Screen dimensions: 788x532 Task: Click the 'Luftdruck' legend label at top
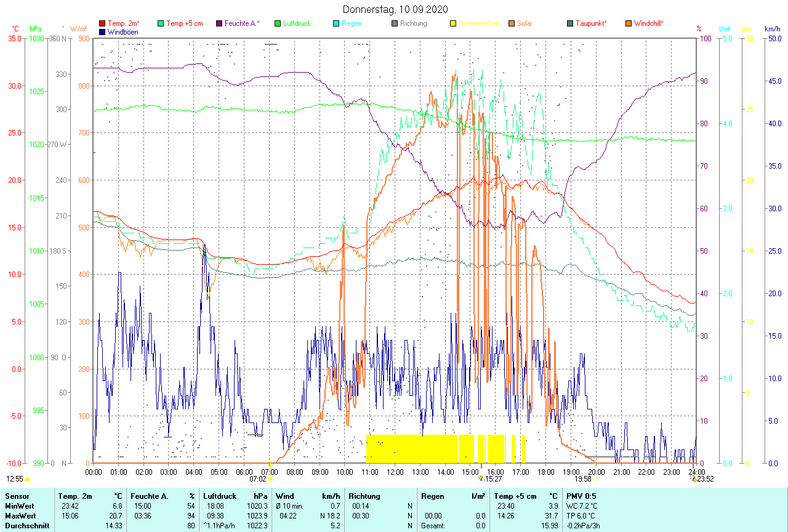coord(297,24)
